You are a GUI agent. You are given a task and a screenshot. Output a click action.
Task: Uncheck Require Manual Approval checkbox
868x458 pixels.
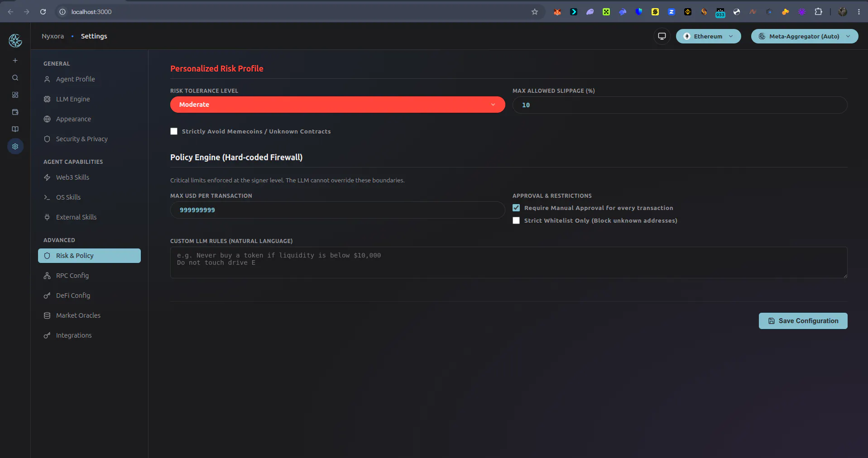click(516, 208)
